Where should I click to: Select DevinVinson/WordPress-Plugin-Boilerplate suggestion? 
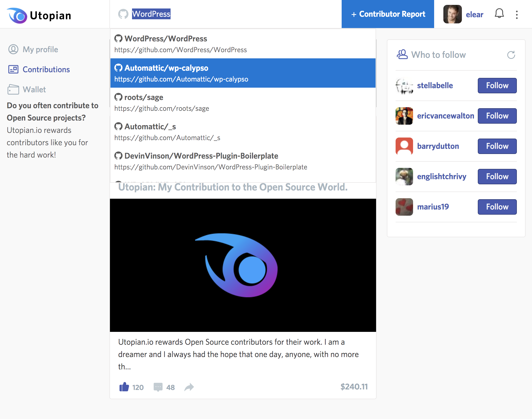tap(243, 161)
